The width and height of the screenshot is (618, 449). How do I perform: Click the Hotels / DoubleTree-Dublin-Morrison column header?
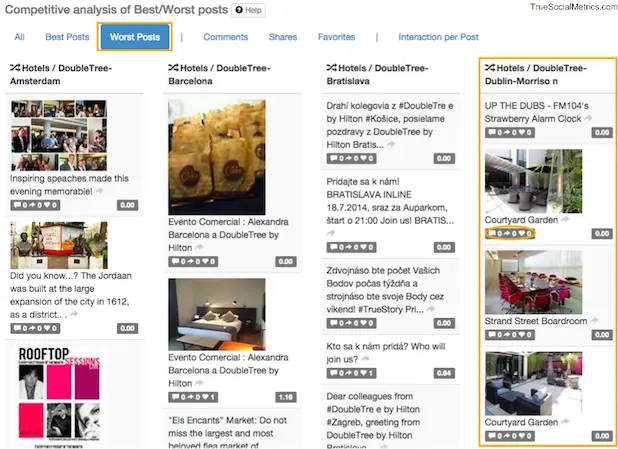pyautogui.click(x=536, y=75)
